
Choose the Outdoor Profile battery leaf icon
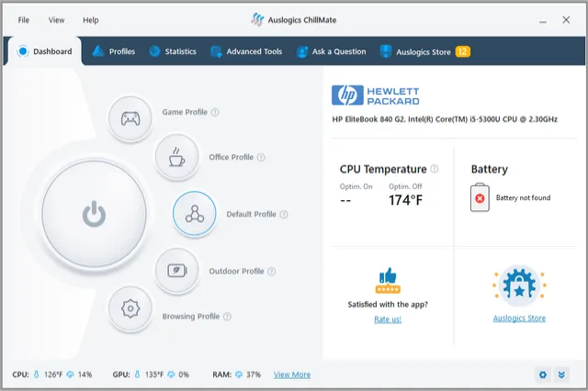[x=176, y=270]
